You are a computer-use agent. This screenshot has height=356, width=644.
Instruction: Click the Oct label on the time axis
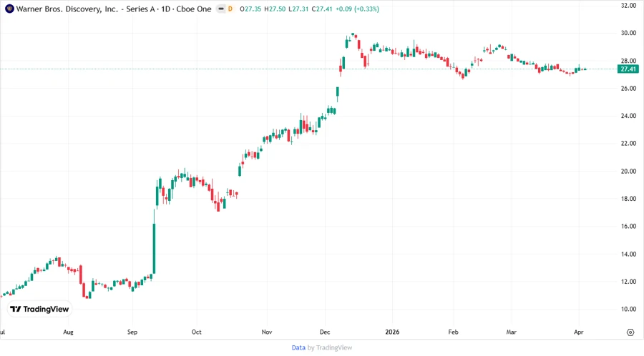click(196, 332)
